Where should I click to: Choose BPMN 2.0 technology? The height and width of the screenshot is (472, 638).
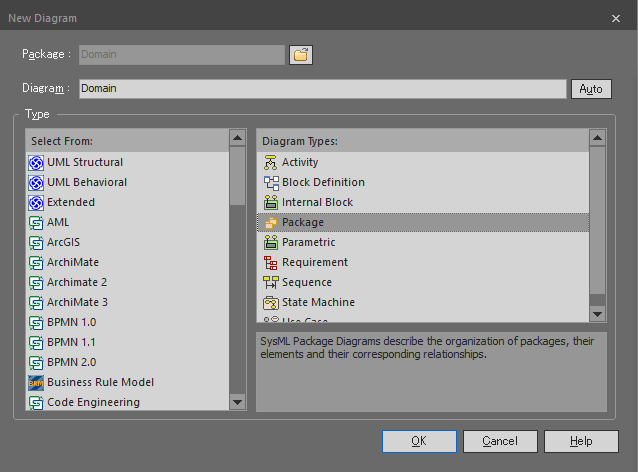click(128, 362)
